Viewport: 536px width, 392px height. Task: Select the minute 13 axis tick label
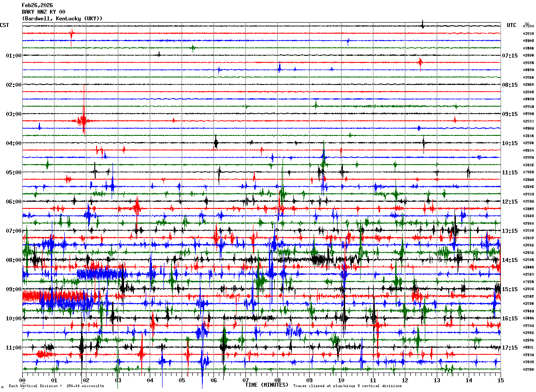point(437,380)
